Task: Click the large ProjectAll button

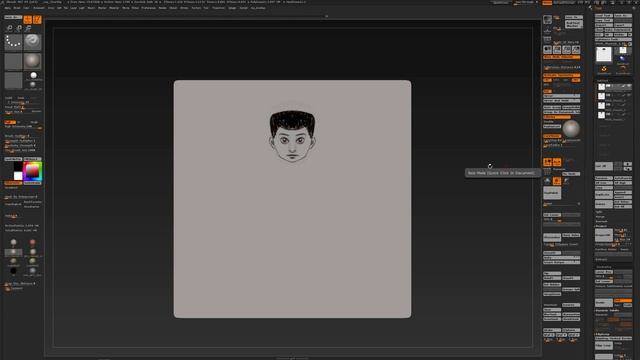Action: [x=604, y=235]
